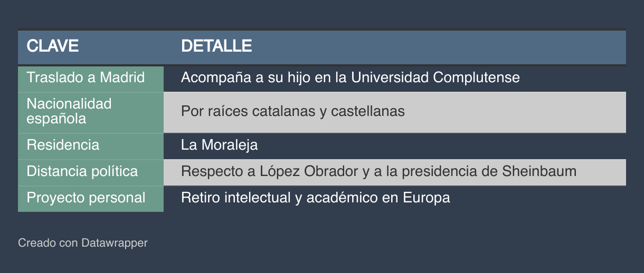The image size is (644, 273).
Task: Click the word 'Europa'
Action: 427,198
